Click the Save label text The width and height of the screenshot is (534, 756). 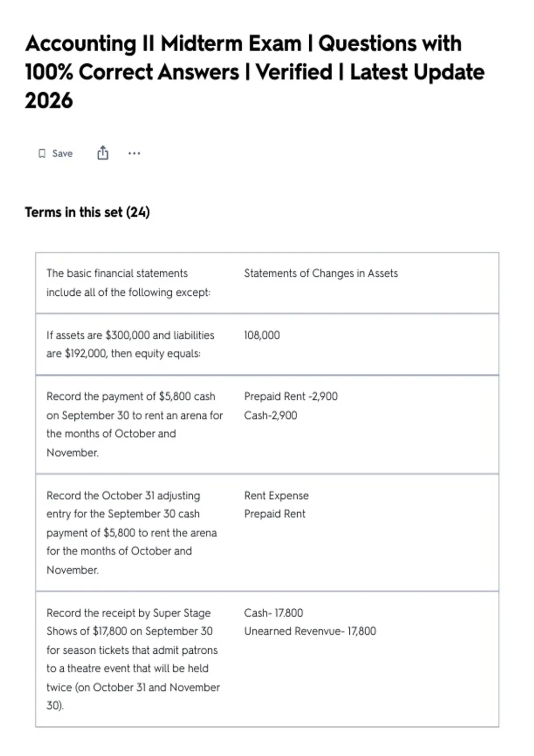62,153
